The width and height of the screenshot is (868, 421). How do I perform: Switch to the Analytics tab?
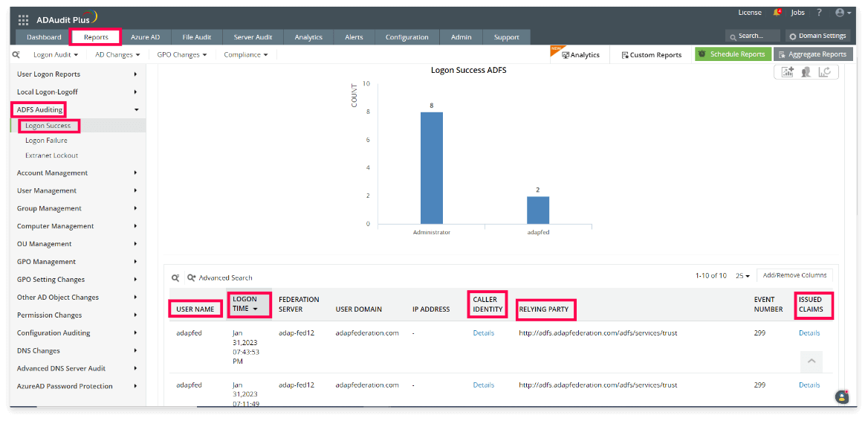tap(308, 37)
